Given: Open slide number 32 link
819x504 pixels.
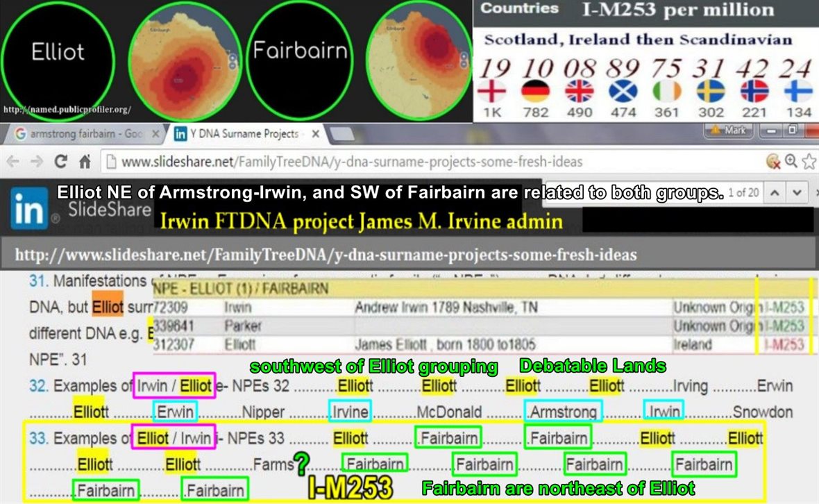Looking at the screenshot, I should [x=38, y=386].
